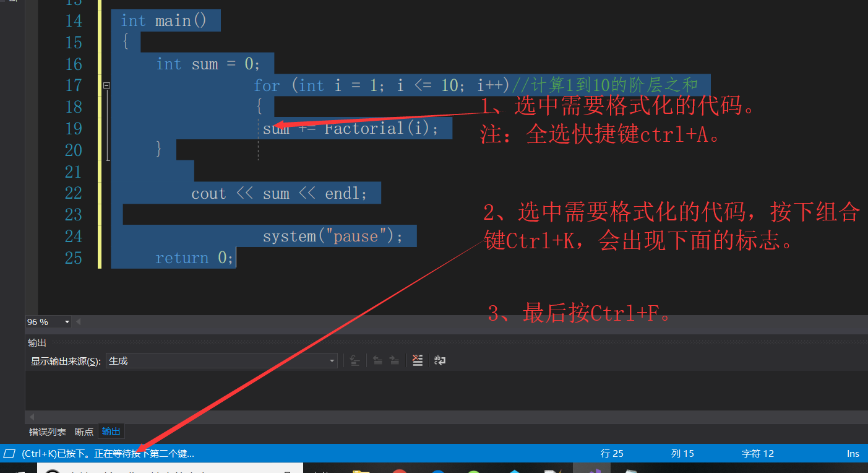Click the 列 15 column indicator in status bar
868x473 pixels.
[682, 453]
